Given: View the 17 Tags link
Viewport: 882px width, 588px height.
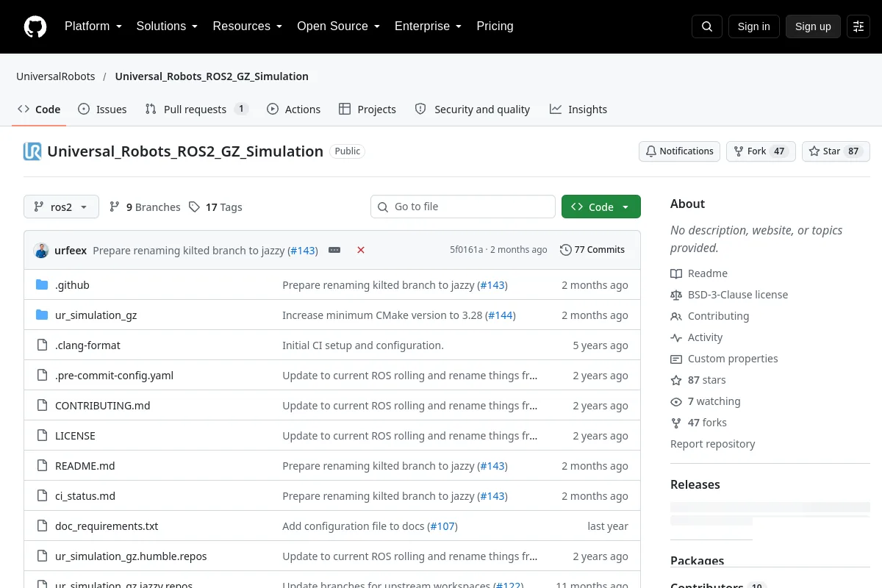Looking at the screenshot, I should tap(215, 207).
